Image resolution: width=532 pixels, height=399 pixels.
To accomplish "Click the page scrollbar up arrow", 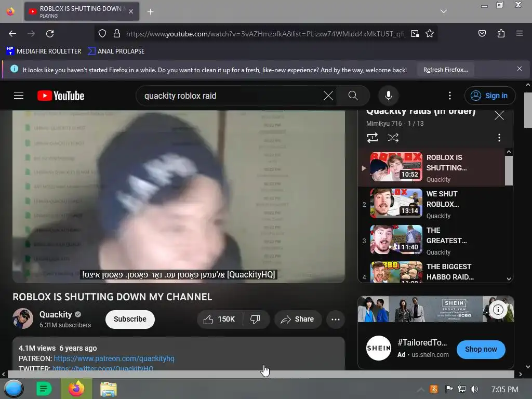I will click(x=528, y=85).
